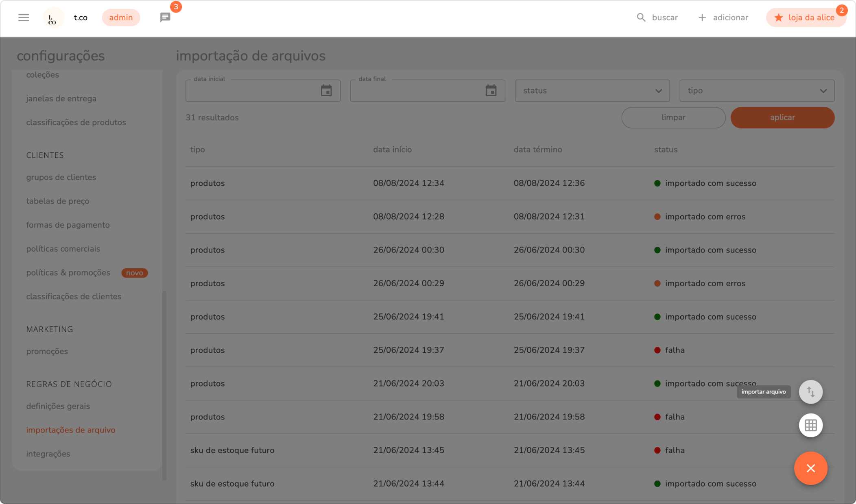
Task: Go to tabelas de preço settings
Action: pyautogui.click(x=58, y=201)
